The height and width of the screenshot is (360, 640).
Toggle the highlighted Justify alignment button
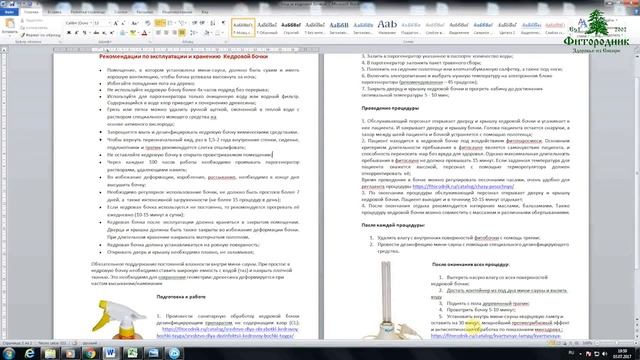(182, 33)
